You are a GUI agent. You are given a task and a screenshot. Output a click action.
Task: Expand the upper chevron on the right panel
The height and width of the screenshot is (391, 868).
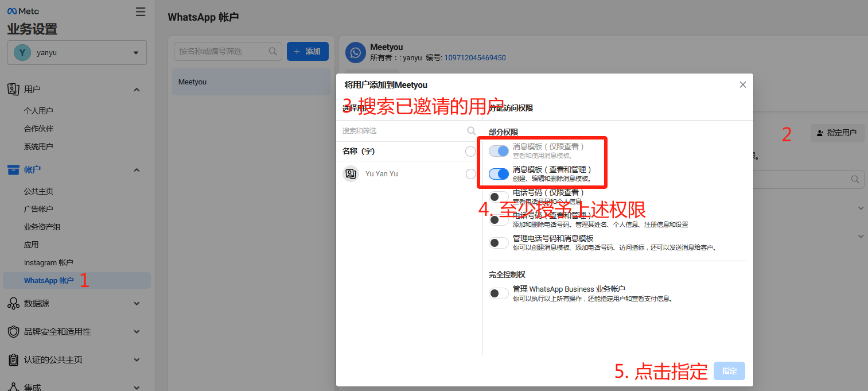click(x=861, y=207)
